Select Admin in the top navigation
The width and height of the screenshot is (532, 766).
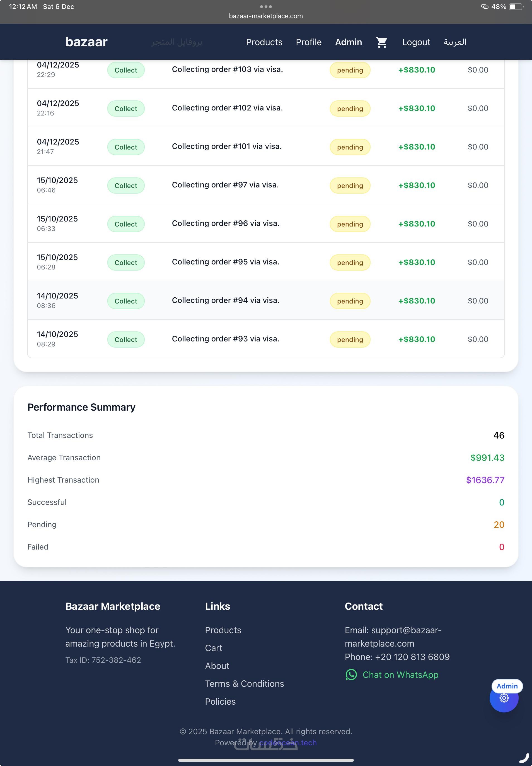click(348, 42)
